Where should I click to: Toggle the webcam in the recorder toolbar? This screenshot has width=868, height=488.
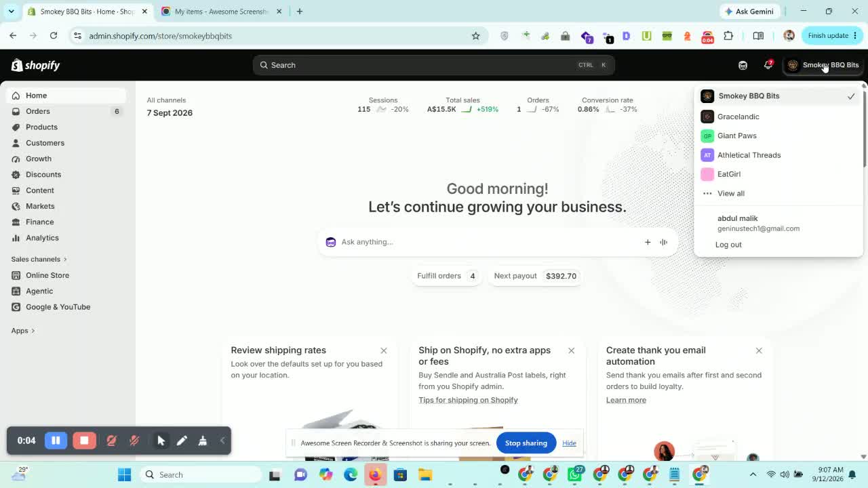click(x=112, y=441)
